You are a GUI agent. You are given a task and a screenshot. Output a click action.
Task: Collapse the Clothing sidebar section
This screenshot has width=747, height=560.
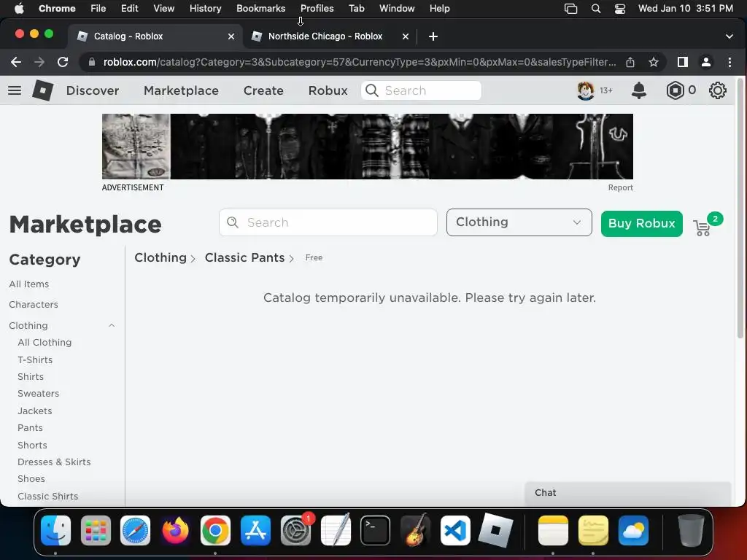point(112,326)
